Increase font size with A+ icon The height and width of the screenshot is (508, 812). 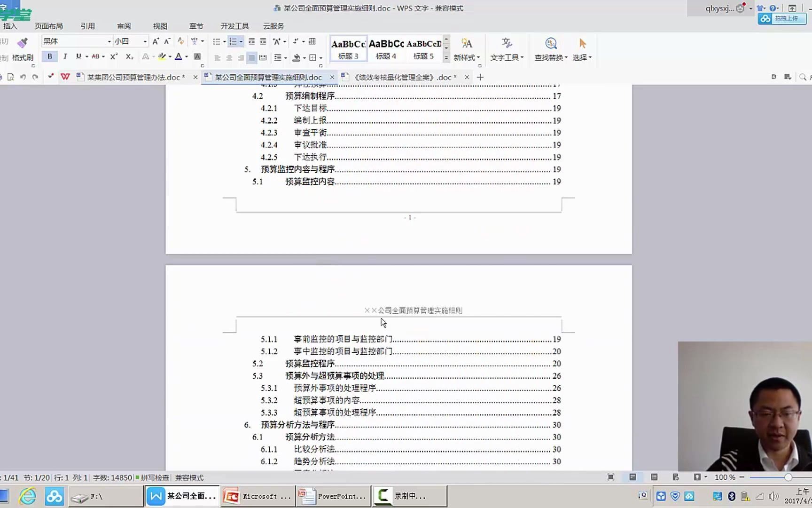pos(156,41)
